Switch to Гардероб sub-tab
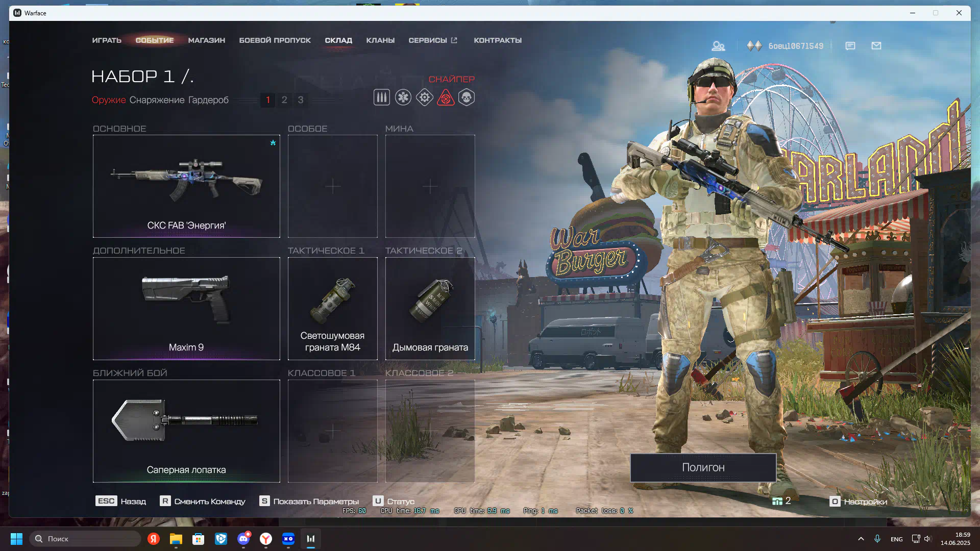The height and width of the screenshot is (551, 980). pyautogui.click(x=208, y=100)
